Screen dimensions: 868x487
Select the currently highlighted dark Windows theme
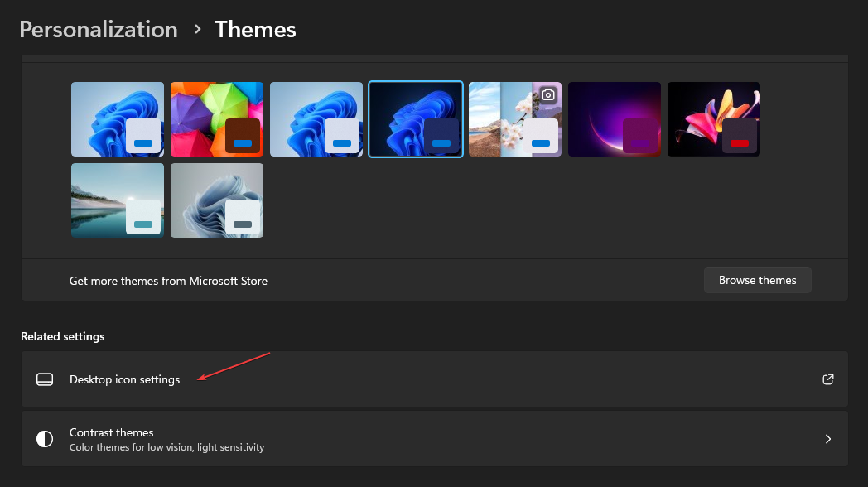point(415,118)
